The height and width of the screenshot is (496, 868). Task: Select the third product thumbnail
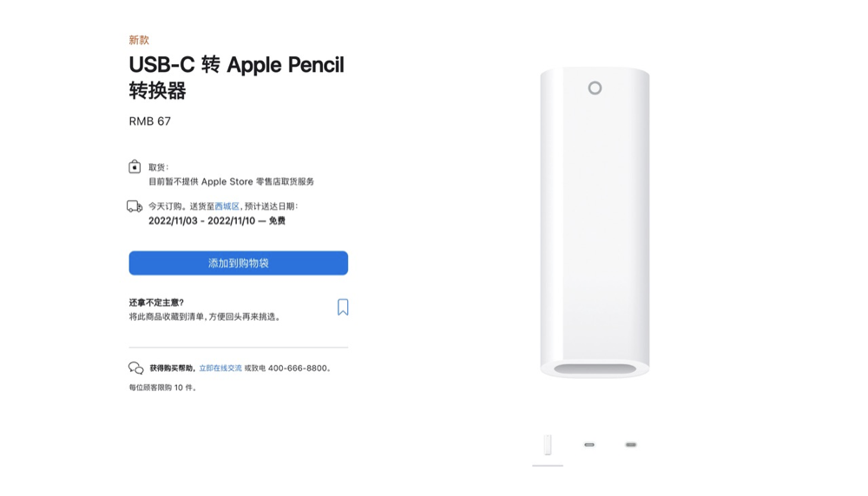point(631,445)
